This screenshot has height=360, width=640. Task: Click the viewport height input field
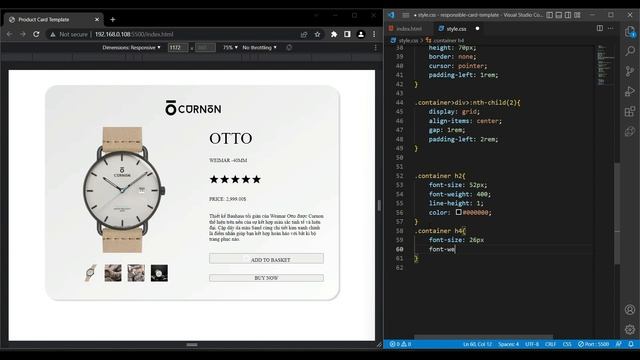[x=205, y=47]
